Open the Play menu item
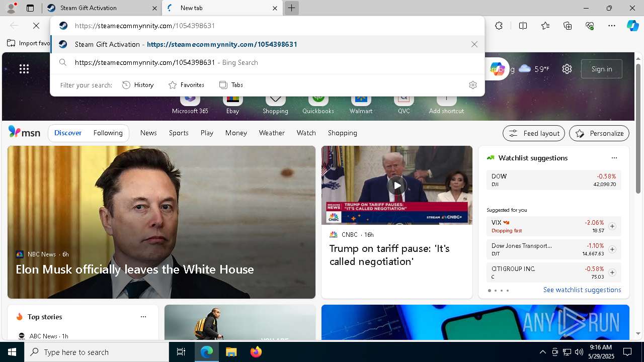 [207, 133]
